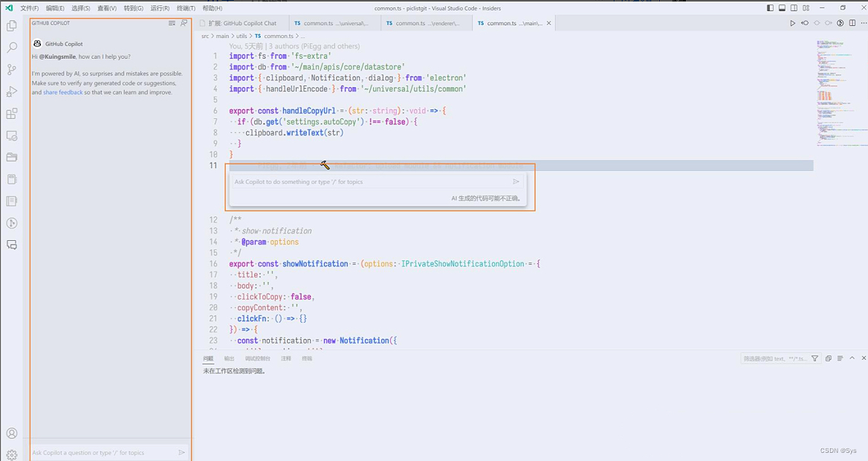This screenshot has width=868, height=461.
Task: Click line number 16 in the gutter
Action: tap(213, 264)
